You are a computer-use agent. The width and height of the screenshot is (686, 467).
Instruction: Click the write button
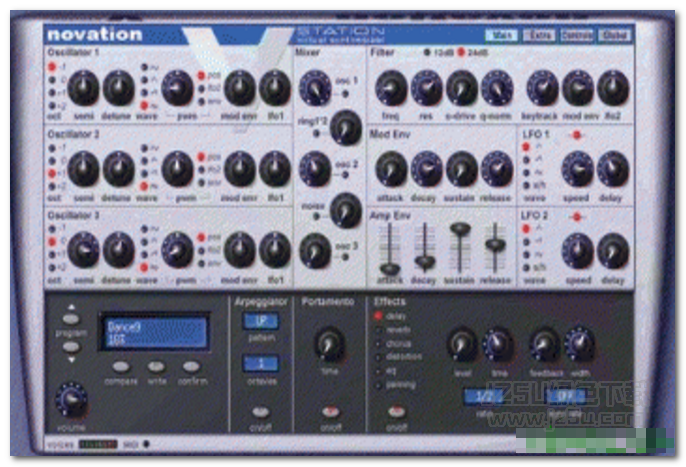tap(156, 366)
